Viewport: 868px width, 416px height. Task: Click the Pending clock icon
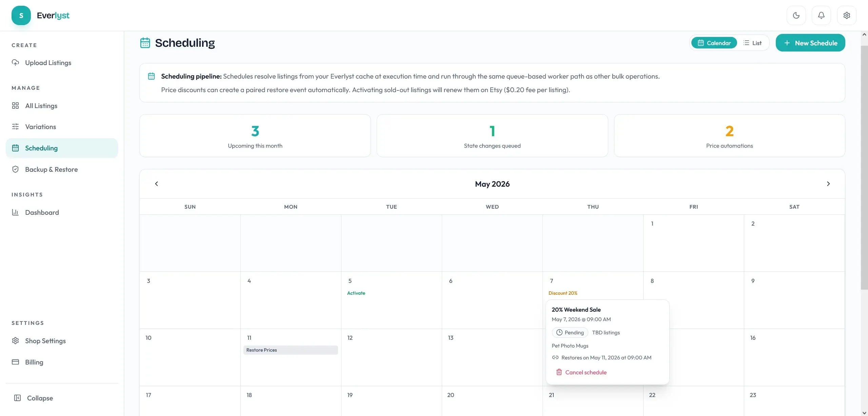559,333
